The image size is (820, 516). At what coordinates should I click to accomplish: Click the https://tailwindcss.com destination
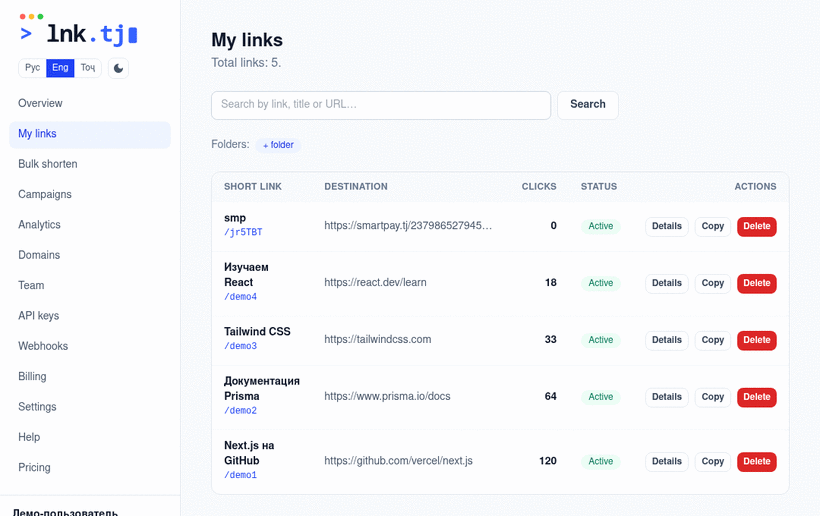378,340
